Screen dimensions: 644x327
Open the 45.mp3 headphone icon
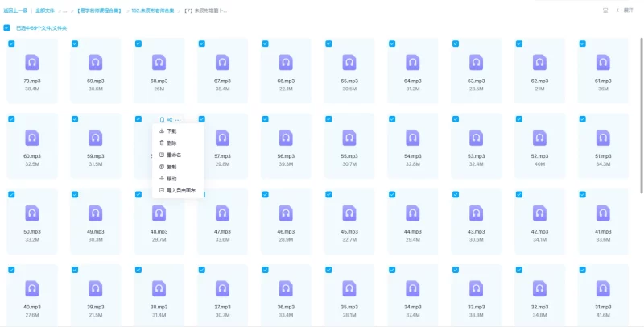349,212
